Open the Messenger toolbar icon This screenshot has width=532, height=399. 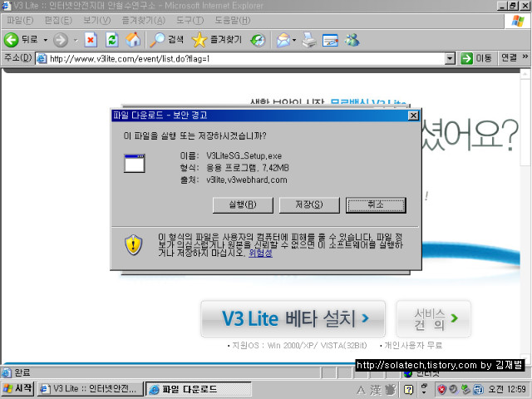[352, 40]
